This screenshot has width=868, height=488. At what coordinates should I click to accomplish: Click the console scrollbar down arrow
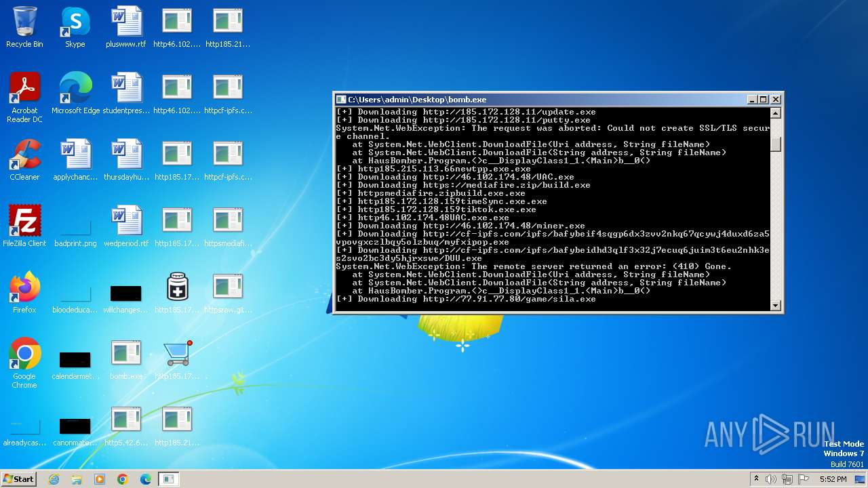(x=776, y=306)
